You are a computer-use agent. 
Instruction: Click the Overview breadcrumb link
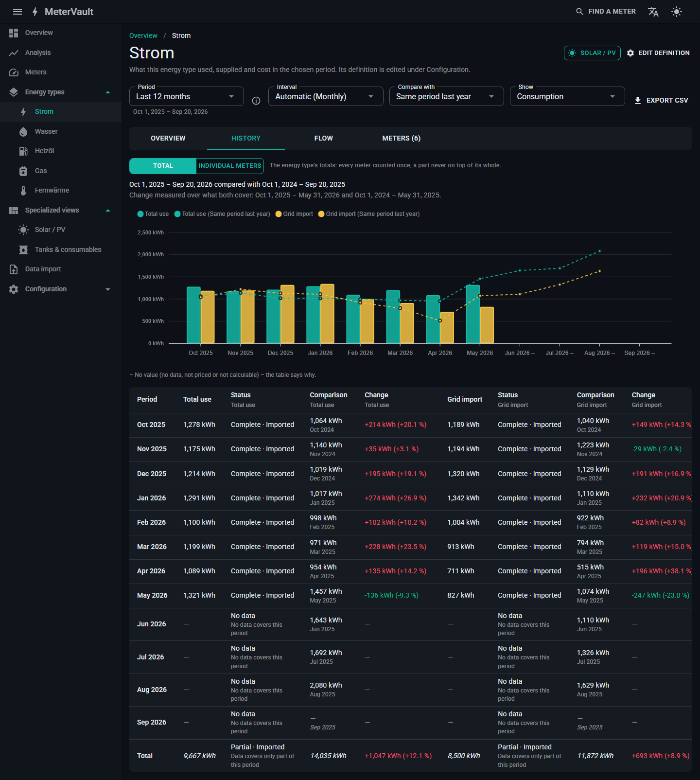pos(143,35)
